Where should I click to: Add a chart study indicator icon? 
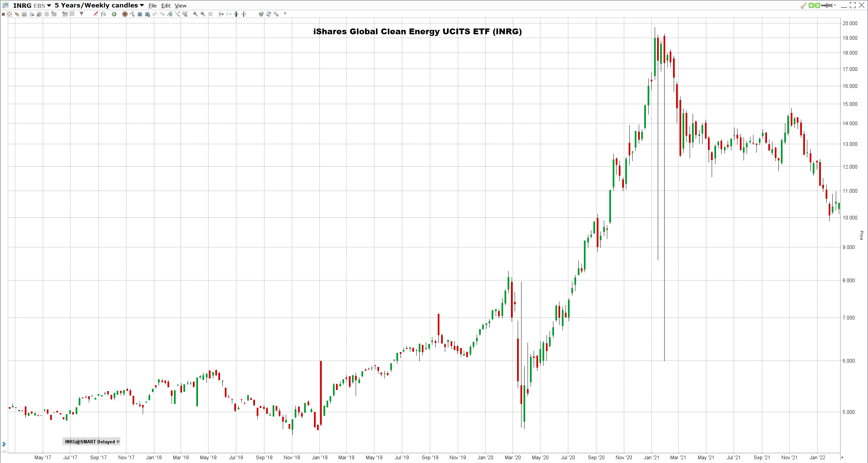(170, 14)
